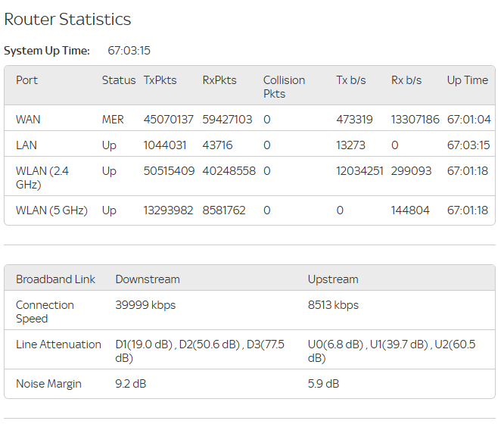Click upstream speed 8513 kbps
The width and height of the screenshot is (504, 427).
click(333, 305)
